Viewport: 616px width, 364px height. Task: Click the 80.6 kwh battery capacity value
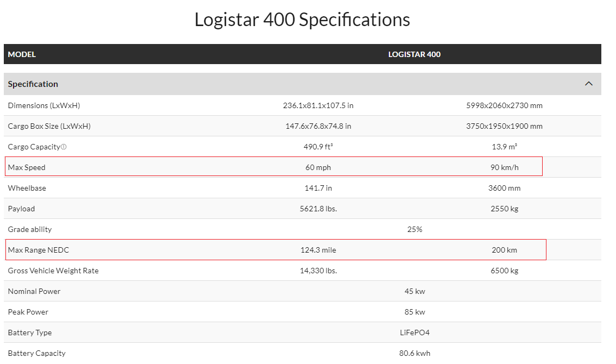pyautogui.click(x=414, y=353)
